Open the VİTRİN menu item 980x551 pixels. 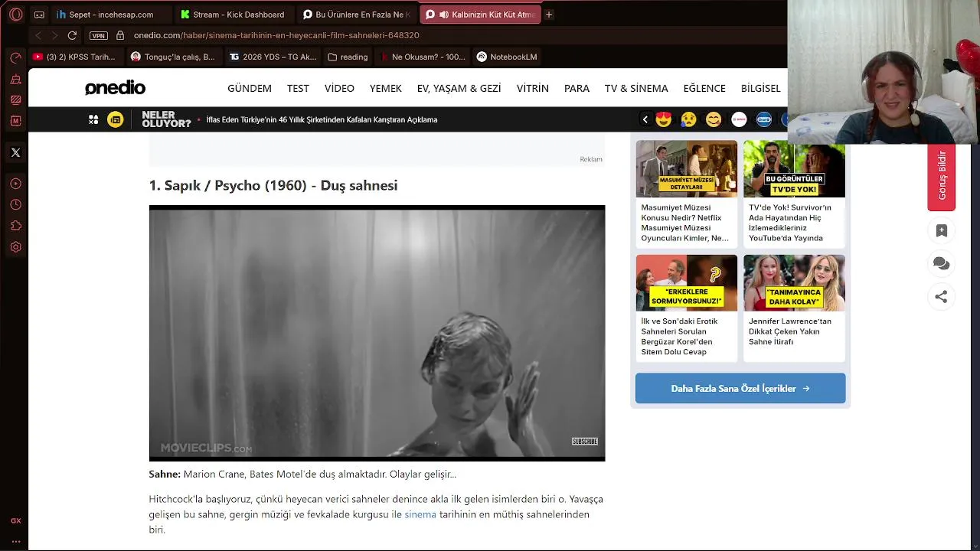click(533, 88)
